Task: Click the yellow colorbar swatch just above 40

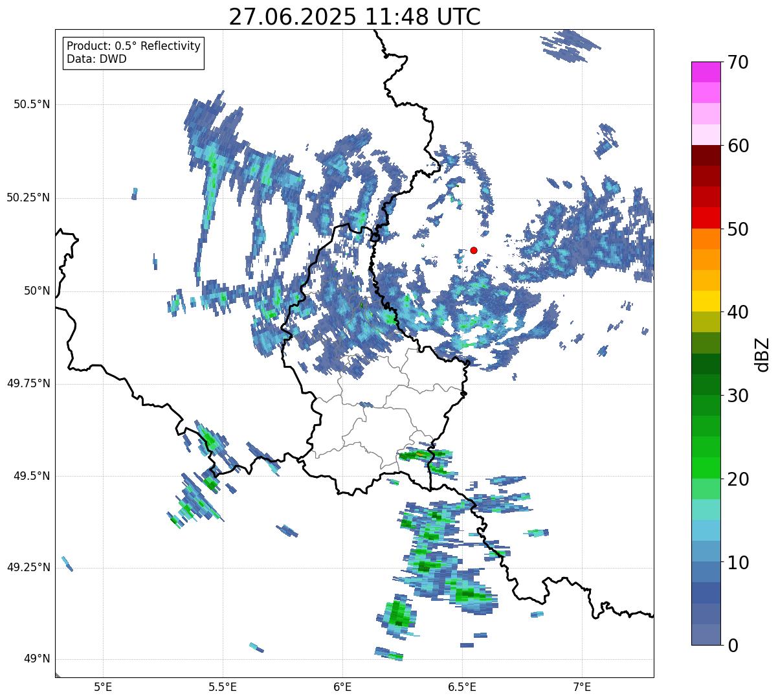Action: (706, 301)
